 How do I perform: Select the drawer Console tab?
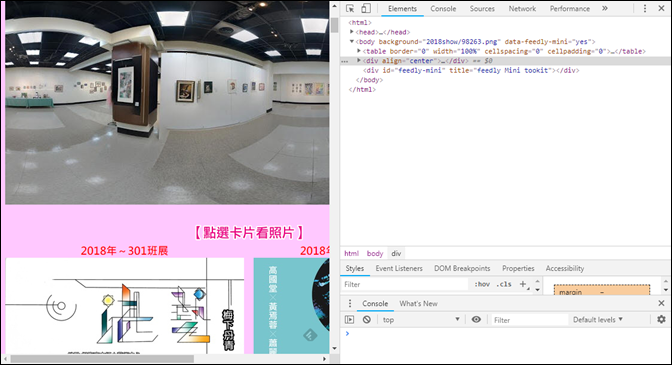(375, 303)
